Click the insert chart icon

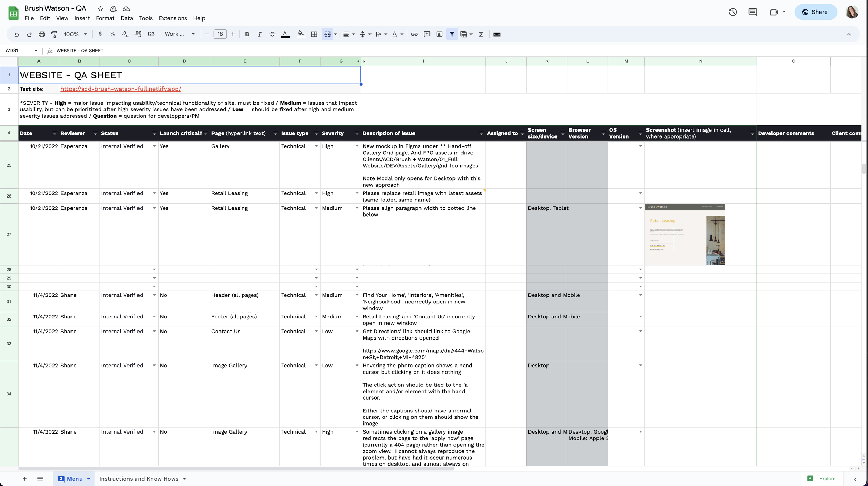click(440, 34)
